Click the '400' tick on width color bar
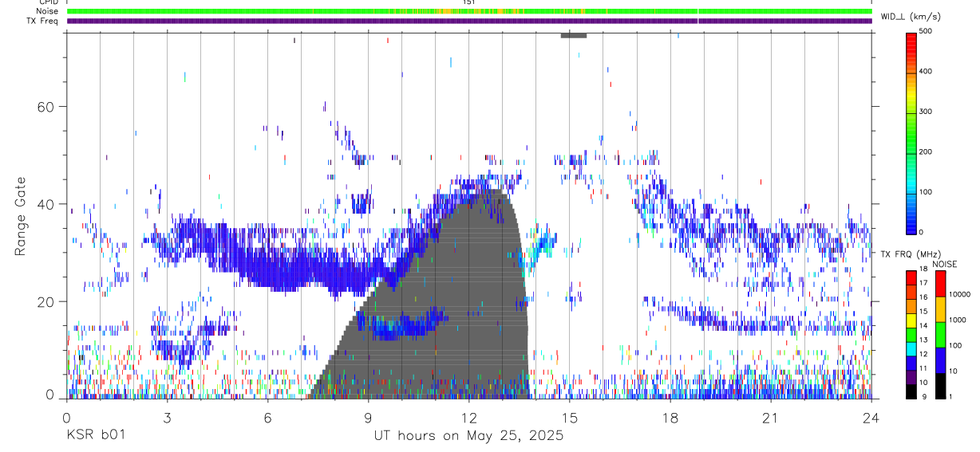This screenshot has width=980, height=452. point(927,71)
